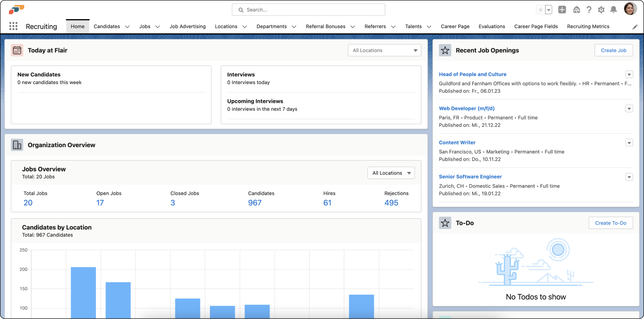Focus the Search input field
Screen dimensions: 644x319
(309, 10)
